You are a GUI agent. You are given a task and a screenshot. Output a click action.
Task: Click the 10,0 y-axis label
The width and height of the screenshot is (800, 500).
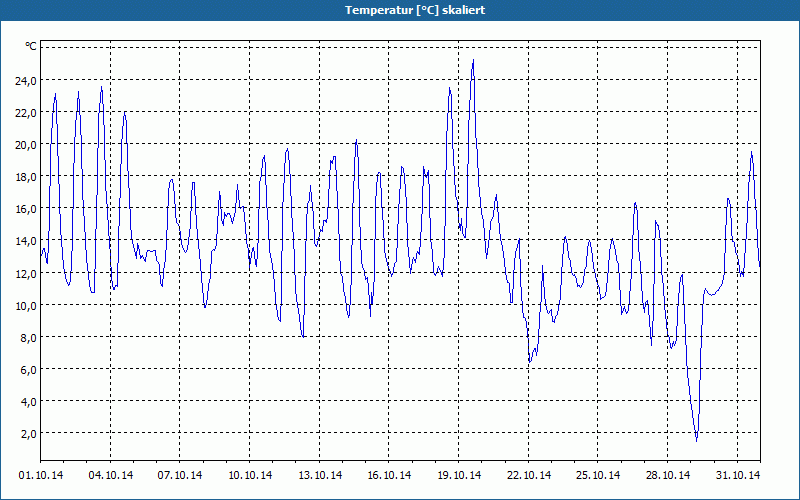[27, 306]
